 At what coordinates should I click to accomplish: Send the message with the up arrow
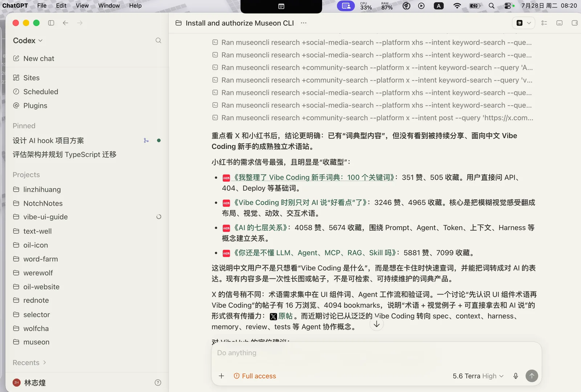point(532,376)
